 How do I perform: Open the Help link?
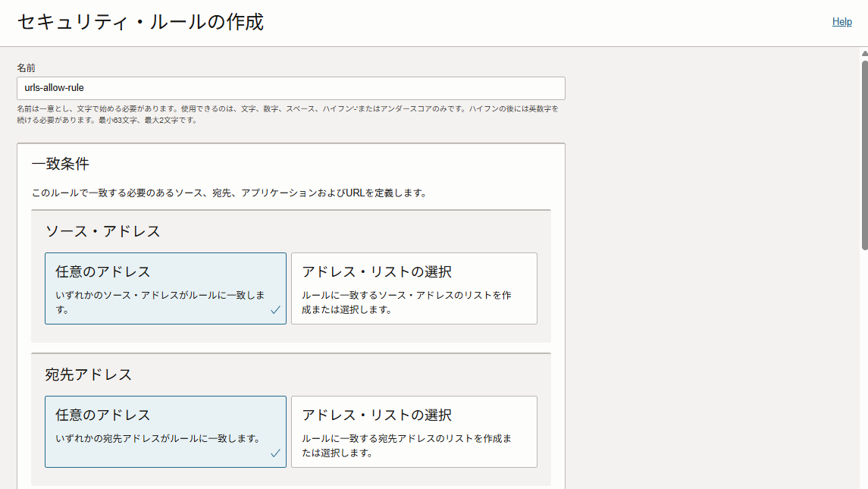(841, 22)
